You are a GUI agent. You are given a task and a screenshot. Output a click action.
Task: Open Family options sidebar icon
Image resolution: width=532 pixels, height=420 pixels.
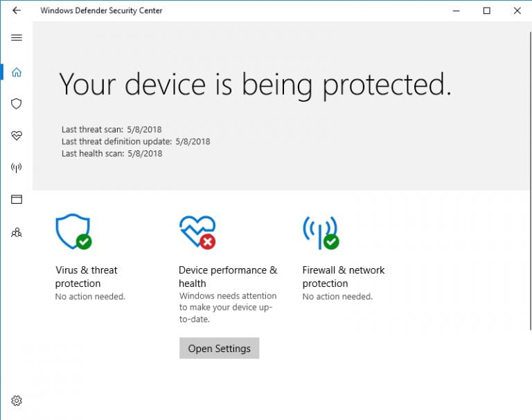pyautogui.click(x=17, y=233)
